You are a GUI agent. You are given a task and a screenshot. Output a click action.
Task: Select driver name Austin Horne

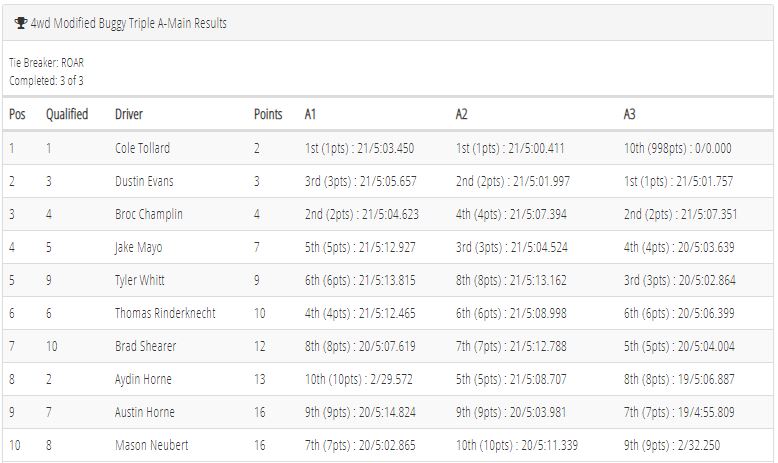[145, 412]
